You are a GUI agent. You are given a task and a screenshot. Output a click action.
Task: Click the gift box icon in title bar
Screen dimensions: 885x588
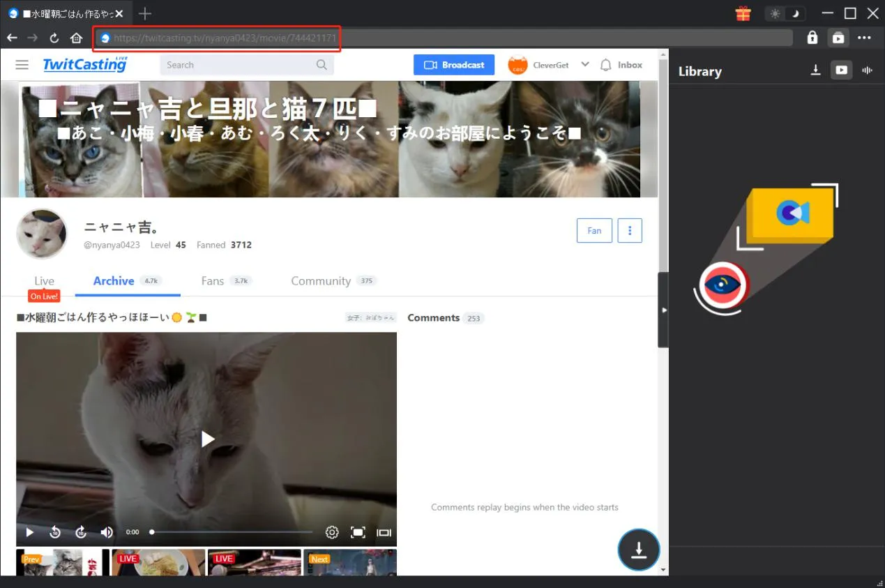743,13
